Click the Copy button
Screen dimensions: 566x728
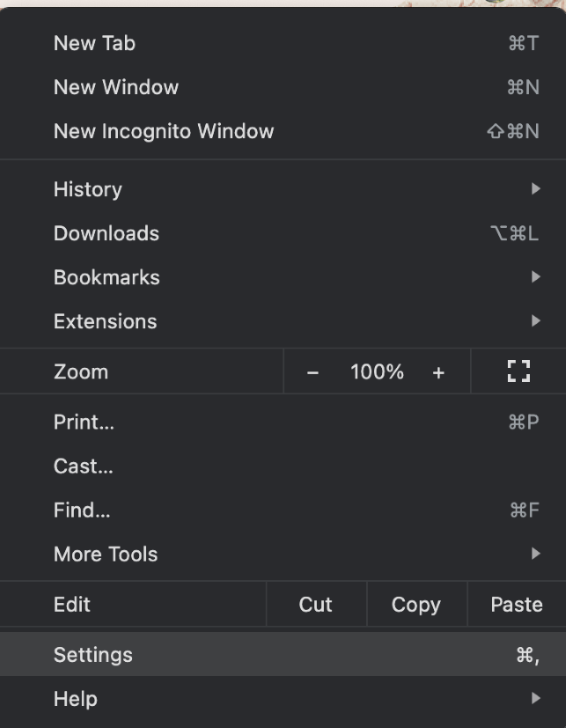(415, 605)
